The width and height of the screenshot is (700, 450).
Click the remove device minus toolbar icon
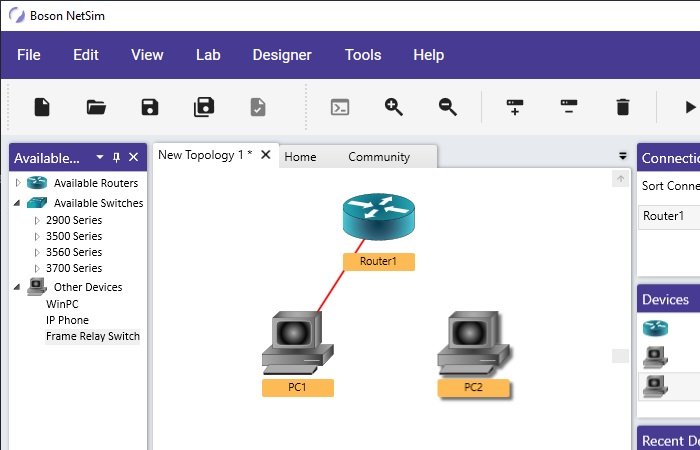tap(569, 107)
